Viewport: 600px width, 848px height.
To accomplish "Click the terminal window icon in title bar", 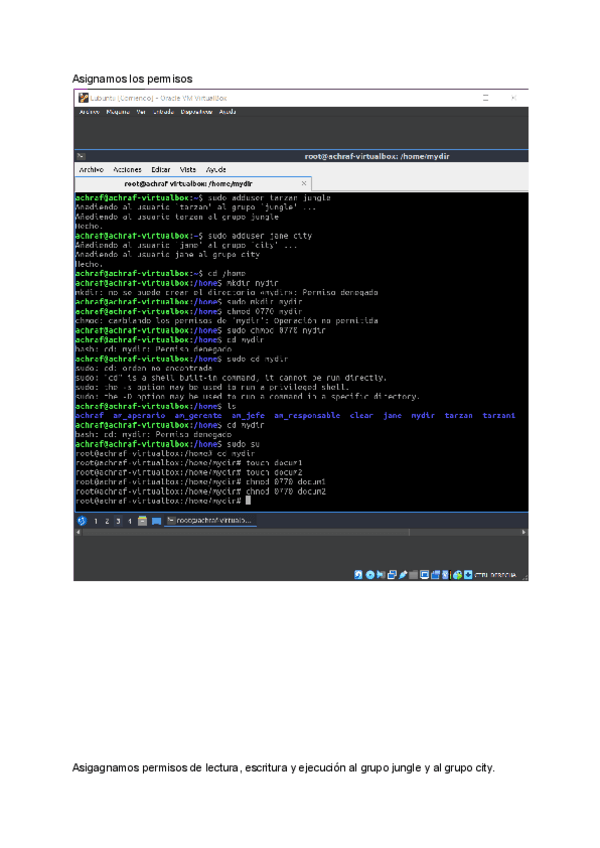I will [x=81, y=156].
